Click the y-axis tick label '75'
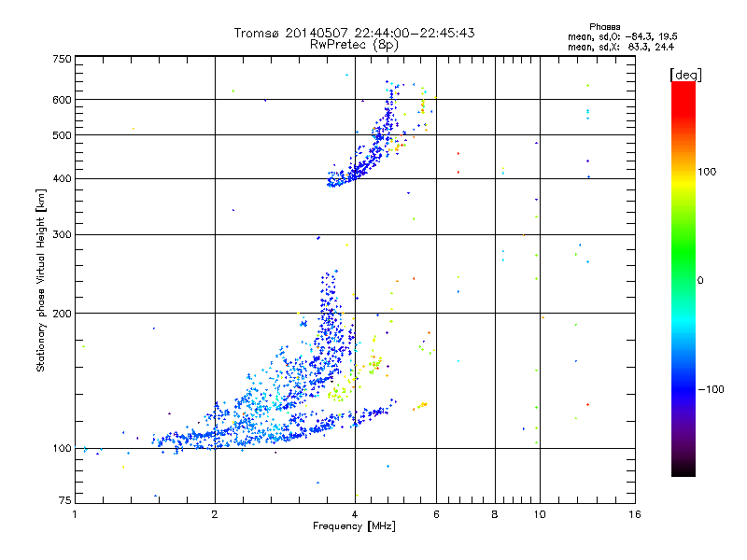The image size is (747, 560). pos(65,500)
